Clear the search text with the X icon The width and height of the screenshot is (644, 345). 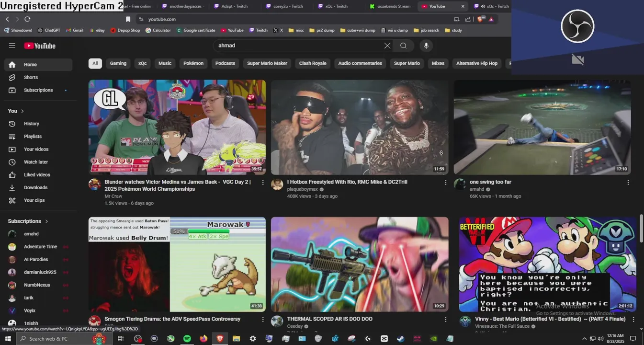pos(387,46)
